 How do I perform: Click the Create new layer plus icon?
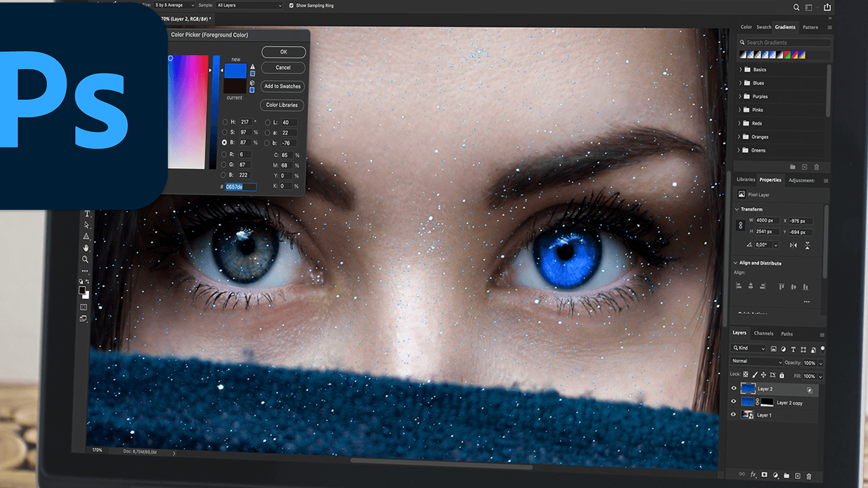(797, 476)
